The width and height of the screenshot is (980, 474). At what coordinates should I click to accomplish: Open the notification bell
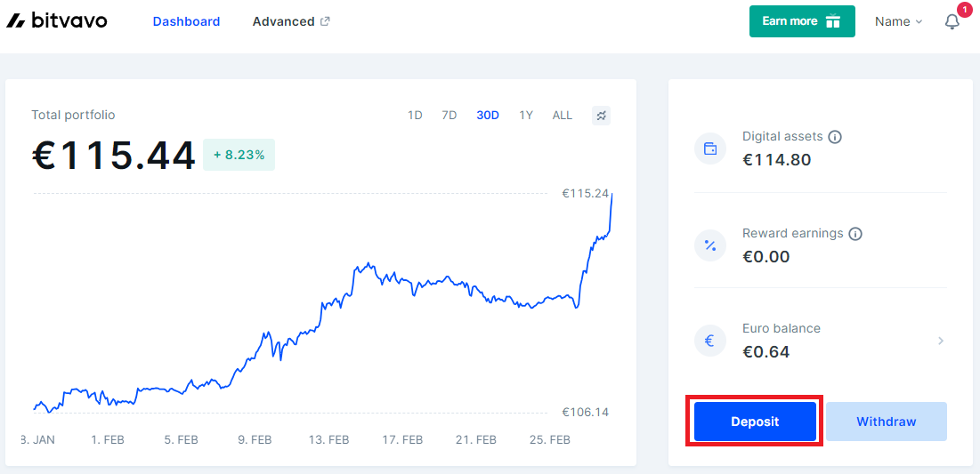952,22
